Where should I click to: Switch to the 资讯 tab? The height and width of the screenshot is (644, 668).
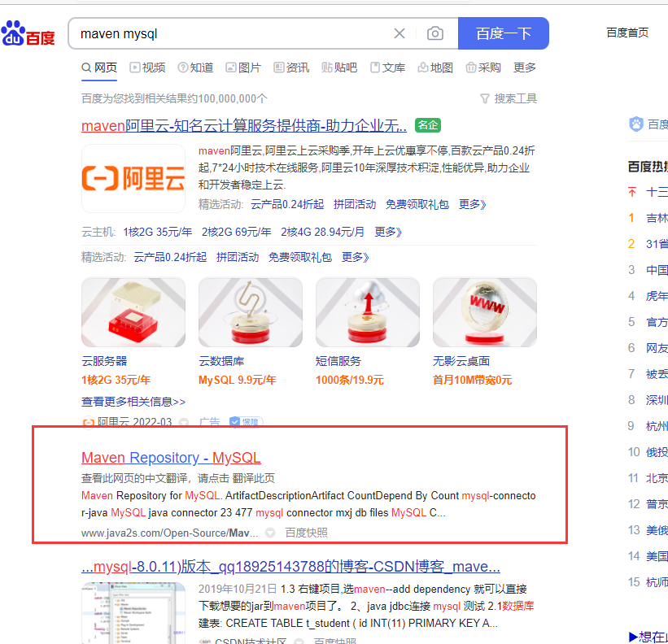click(x=291, y=67)
